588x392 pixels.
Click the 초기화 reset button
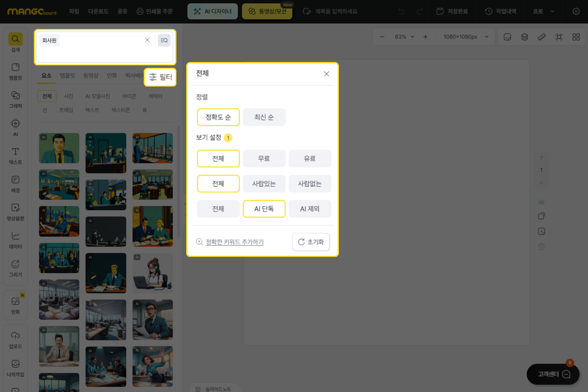311,242
